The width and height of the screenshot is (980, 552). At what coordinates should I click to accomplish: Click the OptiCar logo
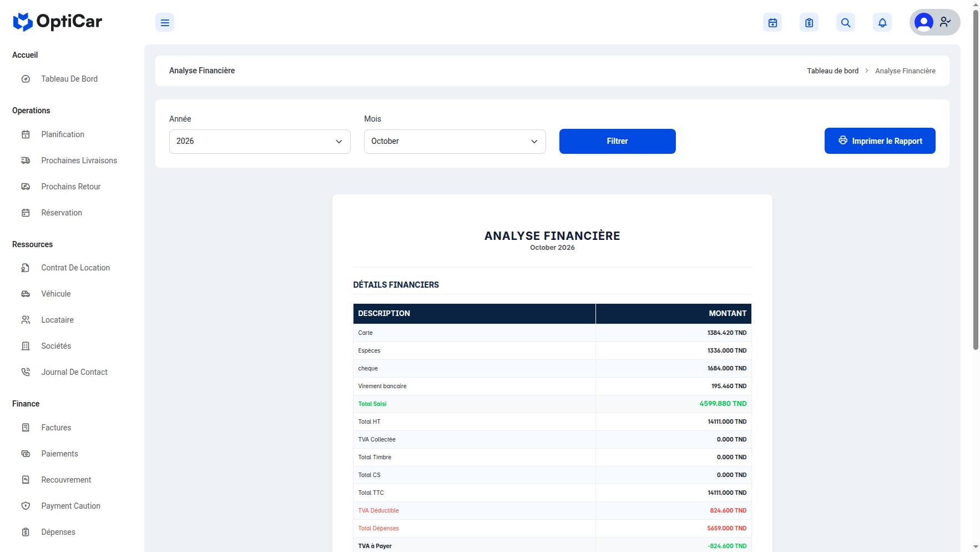pos(58,22)
